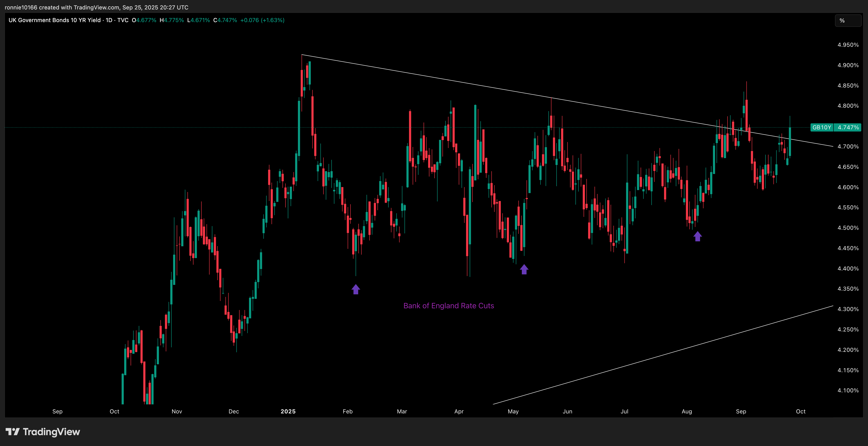Click the TradingView logo icon
This screenshot has width=868, height=446.
point(13,432)
